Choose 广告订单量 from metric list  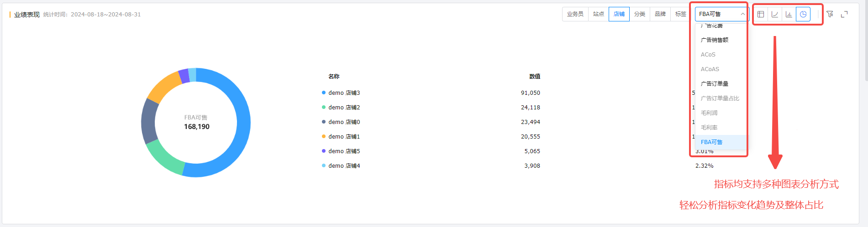point(715,84)
